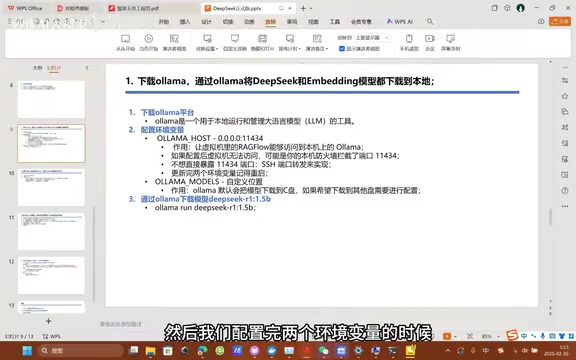Click Hide Slide (隐藏幻灯片) icon
Screen dimensions: 576x360
point(262,39)
